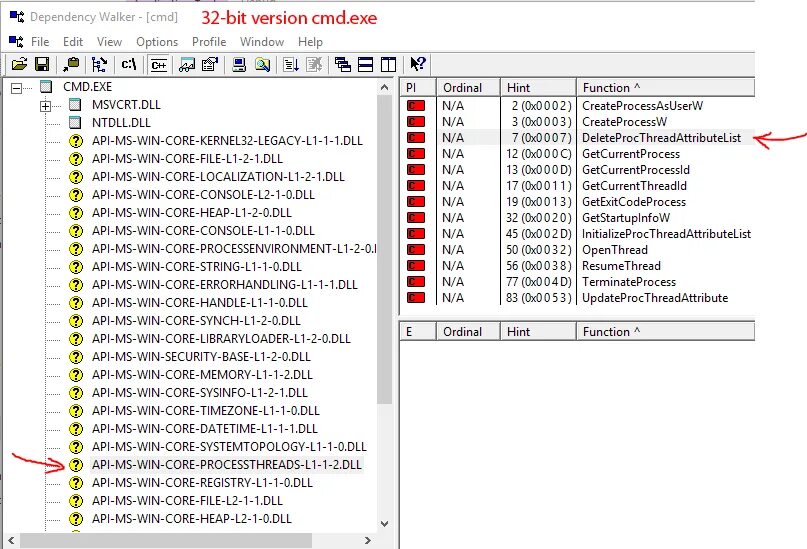Expand the MSVCRT.DLL tree node
807x549 pixels.
tap(45, 107)
